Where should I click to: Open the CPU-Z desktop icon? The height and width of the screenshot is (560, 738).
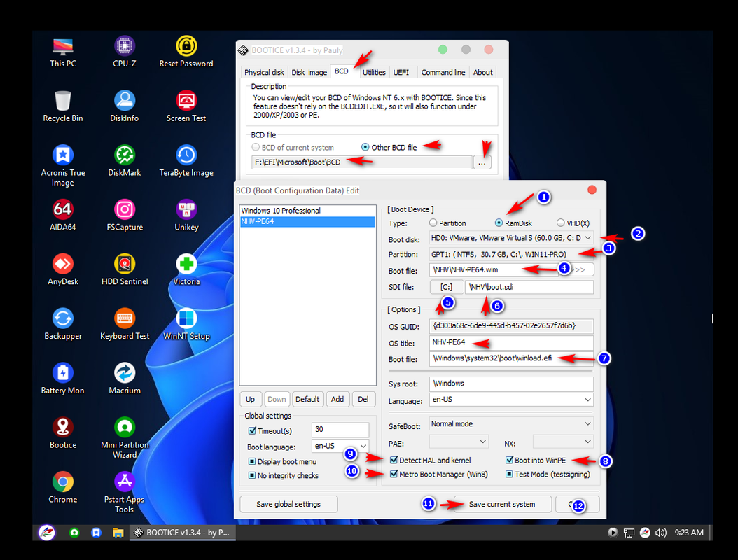(x=124, y=52)
